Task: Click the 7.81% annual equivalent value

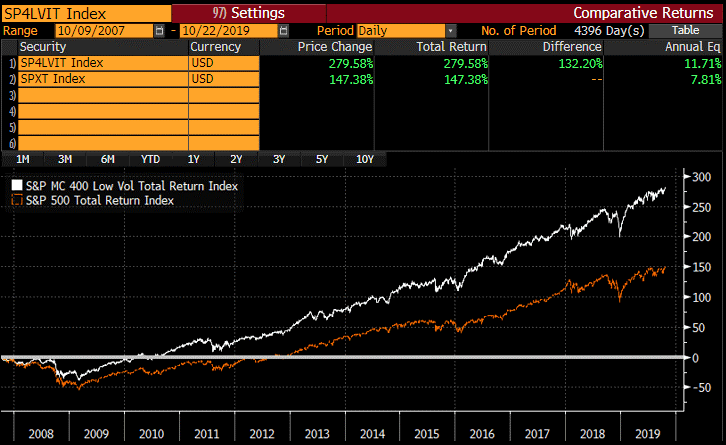Action: (x=706, y=80)
